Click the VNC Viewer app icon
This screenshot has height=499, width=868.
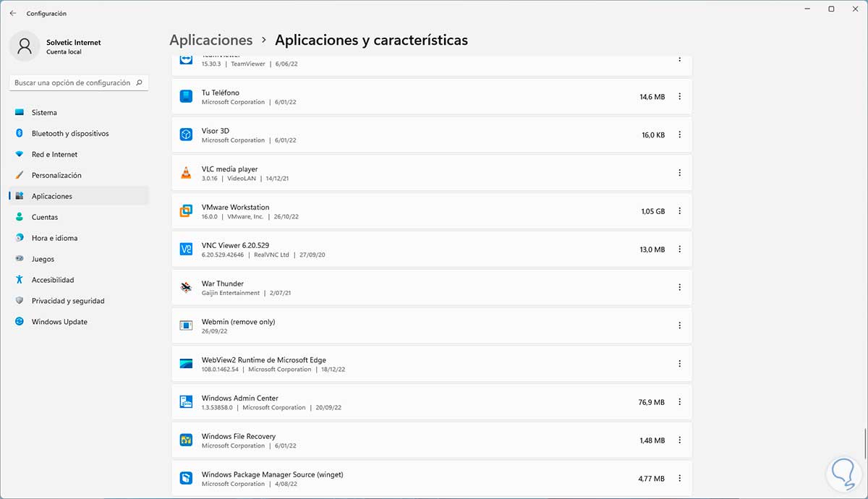(186, 249)
